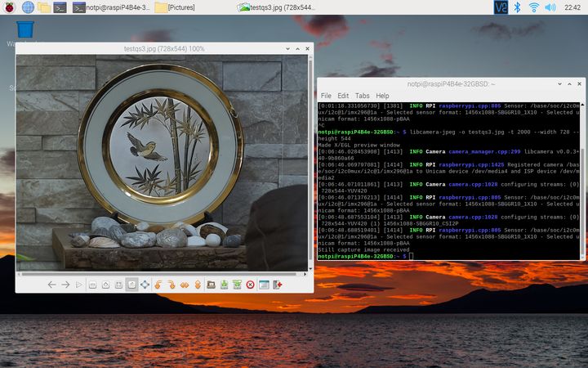Click the image viewer vertical scrollbar
The height and width of the screenshot is (368, 588).
click(310, 162)
